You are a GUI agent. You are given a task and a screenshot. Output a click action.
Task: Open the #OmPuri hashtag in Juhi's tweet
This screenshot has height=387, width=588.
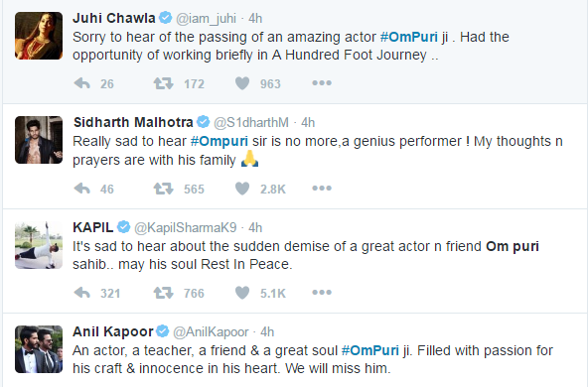click(x=409, y=37)
